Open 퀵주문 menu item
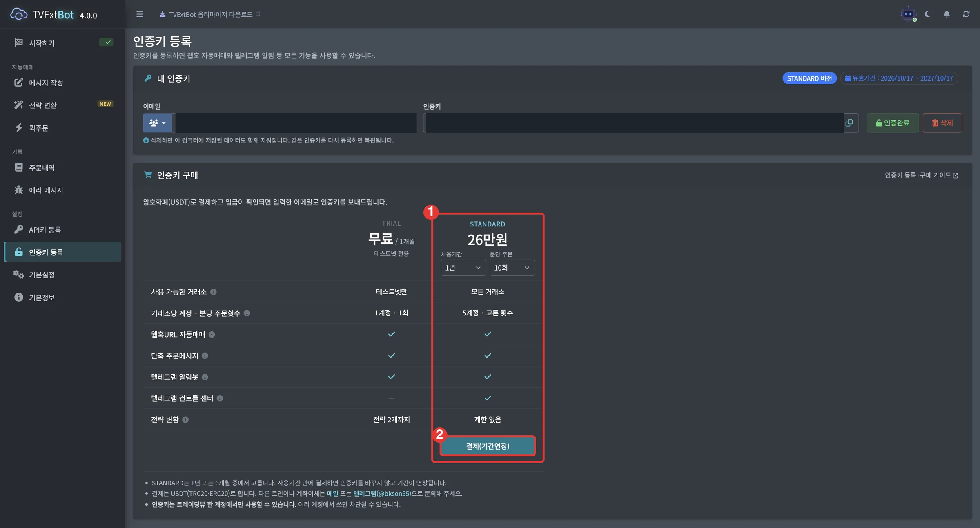The image size is (980, 528). pyautogui.click(x=62, y=128)
